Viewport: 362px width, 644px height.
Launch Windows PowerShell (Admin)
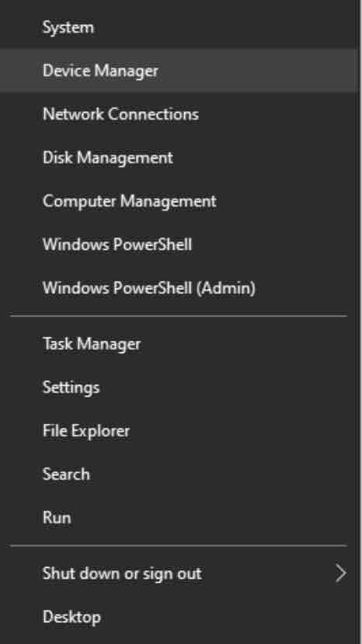[x=179, y=288]
